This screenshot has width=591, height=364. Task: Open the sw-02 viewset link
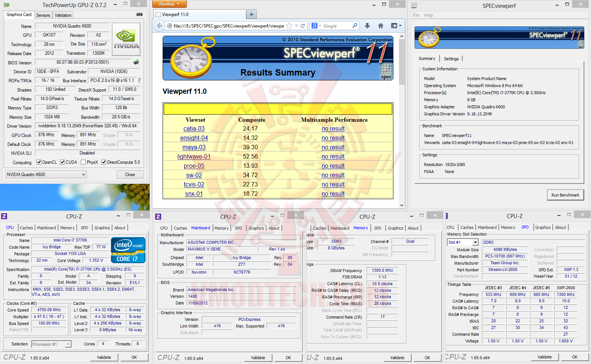(194, 175)
